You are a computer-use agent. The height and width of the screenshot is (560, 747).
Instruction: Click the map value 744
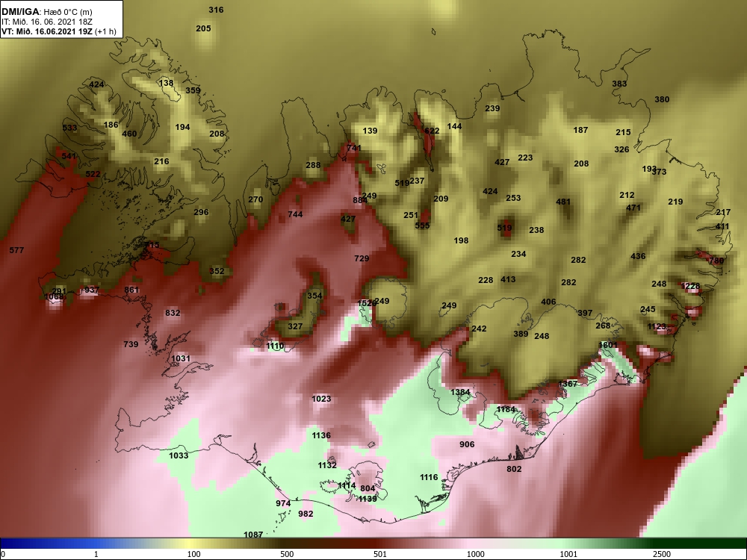[295, 215]
